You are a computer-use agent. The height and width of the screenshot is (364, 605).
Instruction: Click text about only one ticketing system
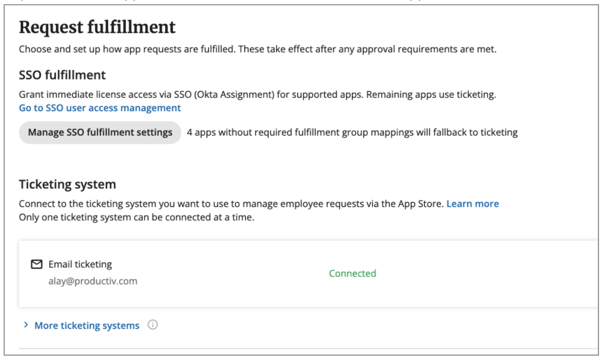[x=137, y=217]
